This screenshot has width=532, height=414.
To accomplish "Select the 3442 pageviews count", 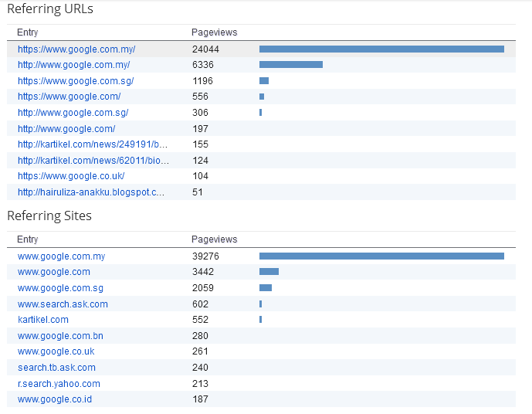I will (203, 272).
